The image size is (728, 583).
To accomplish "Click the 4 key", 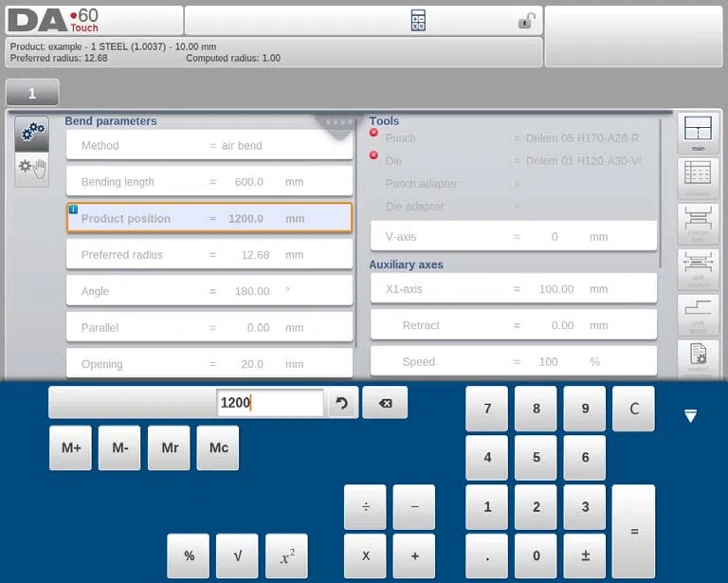I will [487, 458].
